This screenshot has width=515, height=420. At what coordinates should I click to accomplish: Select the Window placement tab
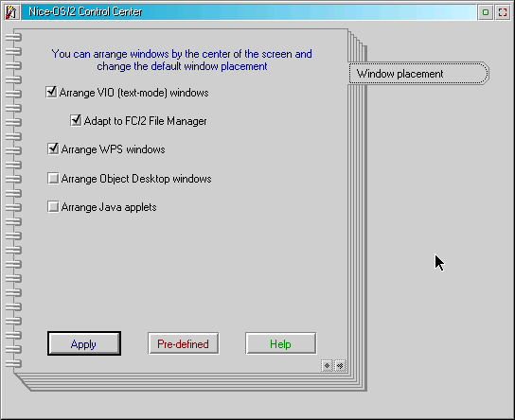(x=418, y=74)
